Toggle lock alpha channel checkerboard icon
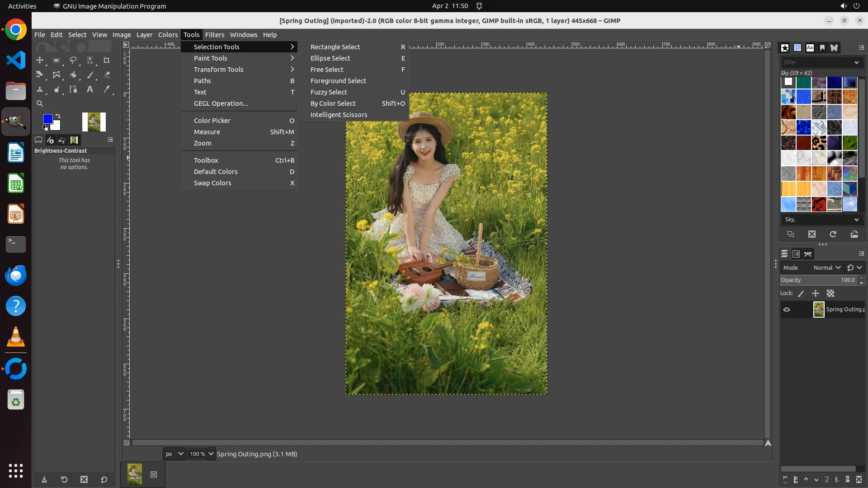 point(830,293)
